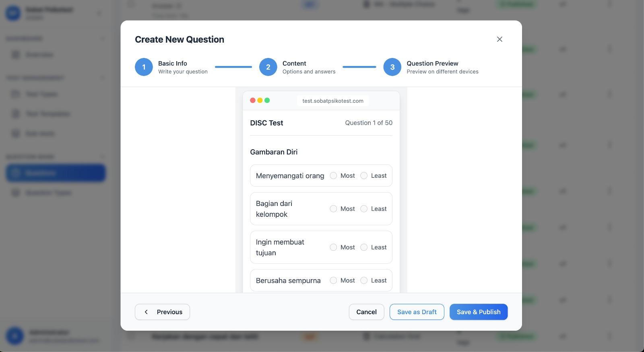Click Save & Publish
644x352 pixels.
tap(479, 312)
